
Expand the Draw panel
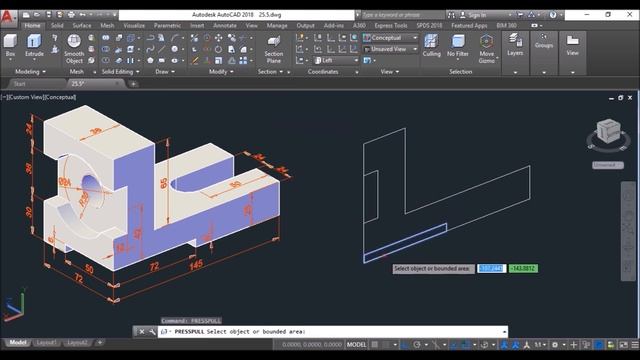(165, 72)
